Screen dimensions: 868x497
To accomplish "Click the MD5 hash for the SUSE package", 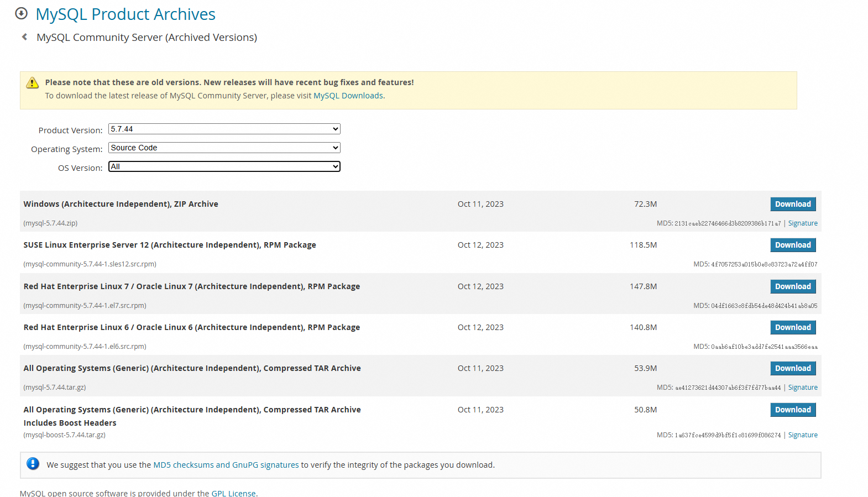I will click(x=764, y=264).
